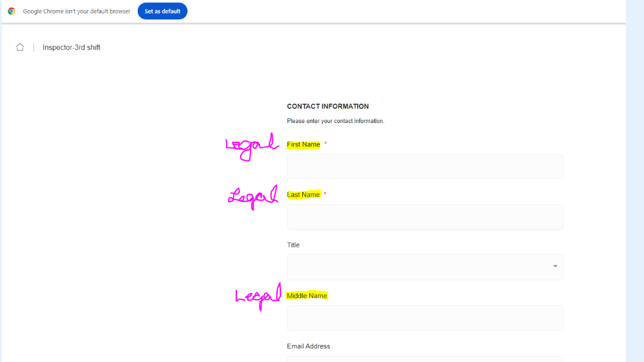Click the highlighted Middle Name label

coord(306,295)
